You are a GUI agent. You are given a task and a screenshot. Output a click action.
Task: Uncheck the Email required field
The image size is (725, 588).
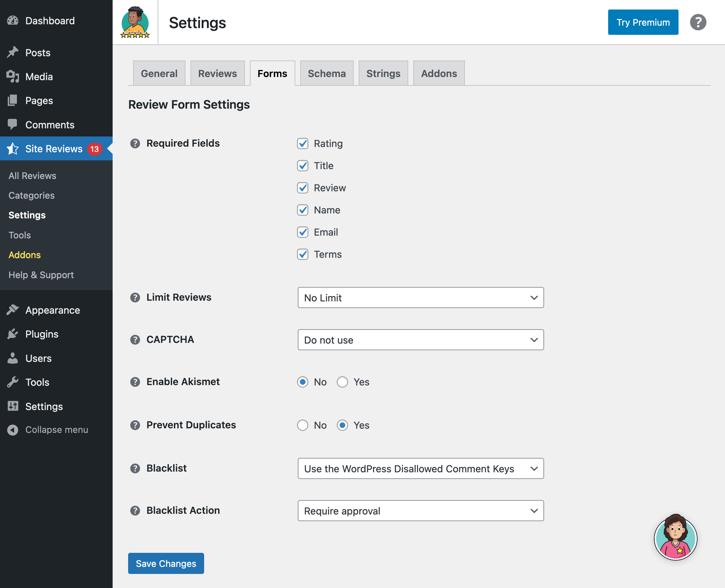[303, 232]
